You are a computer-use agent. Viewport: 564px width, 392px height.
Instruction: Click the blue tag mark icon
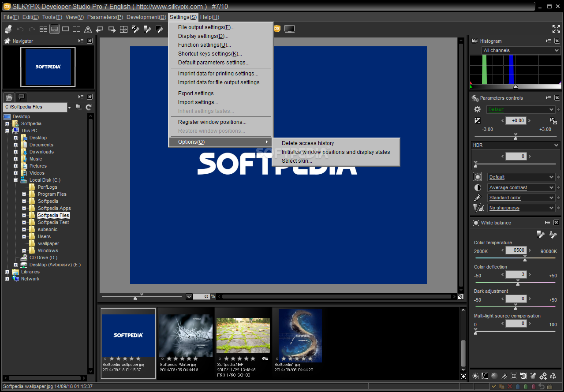(x=518, y=386)
